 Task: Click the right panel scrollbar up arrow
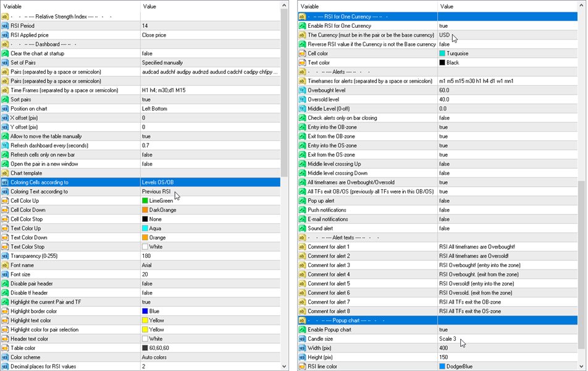pos(581,6)
